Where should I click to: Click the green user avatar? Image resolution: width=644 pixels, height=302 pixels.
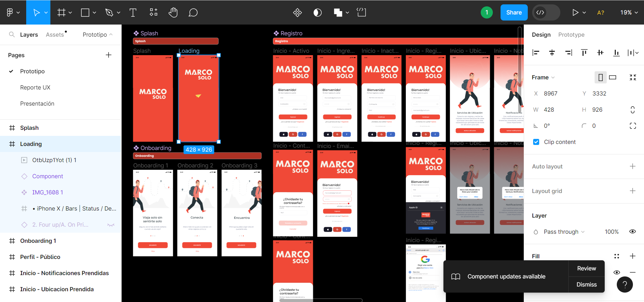click(x=486, y=12)
